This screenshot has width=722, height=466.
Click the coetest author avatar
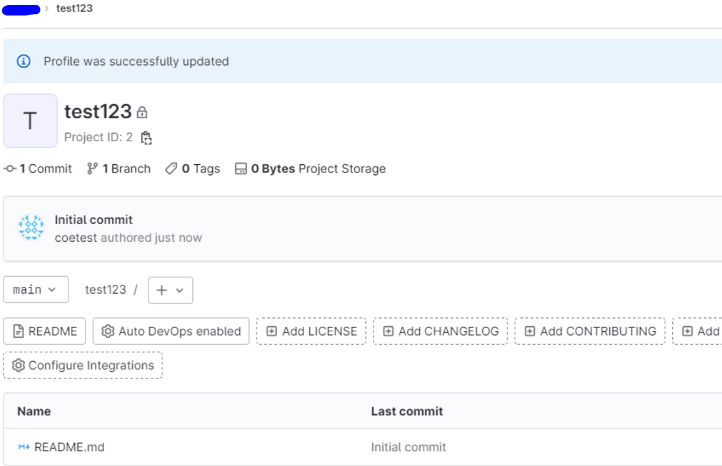tap(31, 228)
